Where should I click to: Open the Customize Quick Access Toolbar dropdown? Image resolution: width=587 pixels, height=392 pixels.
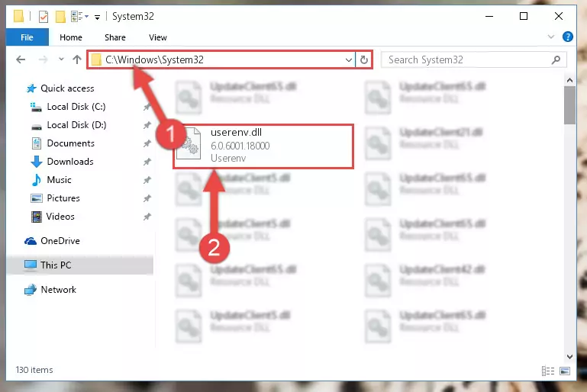pos(98,18)
